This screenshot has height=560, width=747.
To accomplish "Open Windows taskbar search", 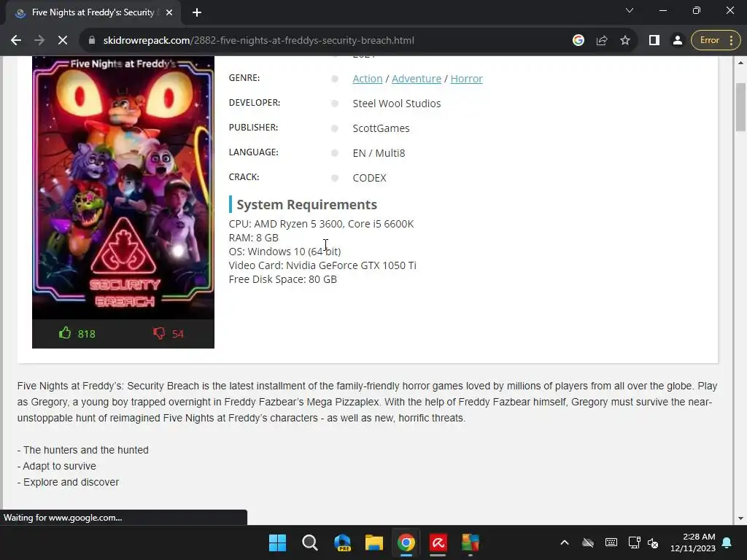I will [x=309, y=542].
